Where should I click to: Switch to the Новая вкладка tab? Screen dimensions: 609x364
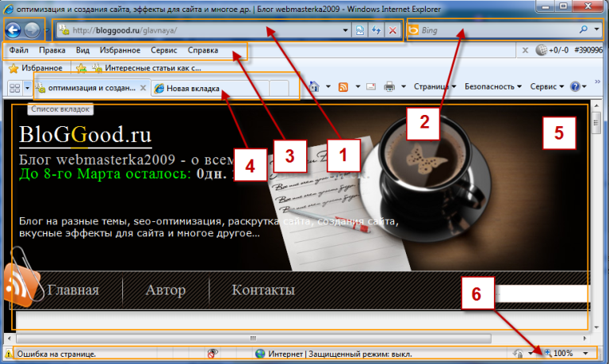pos(209,89)
